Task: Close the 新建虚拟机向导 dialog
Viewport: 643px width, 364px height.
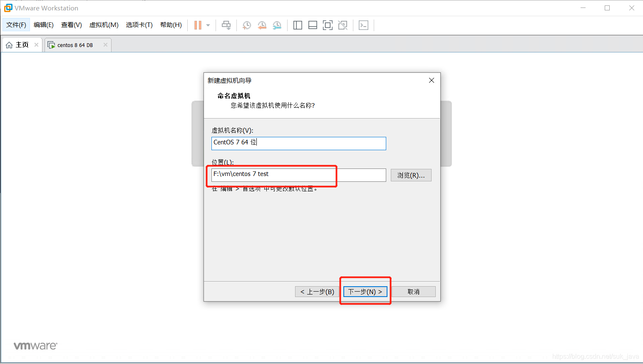Action: point(432,80)
